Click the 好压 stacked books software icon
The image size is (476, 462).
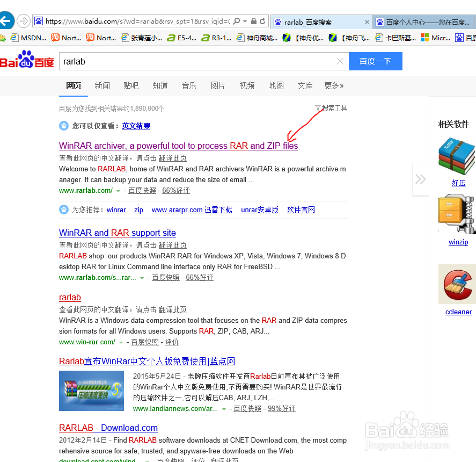coord(457,156)
